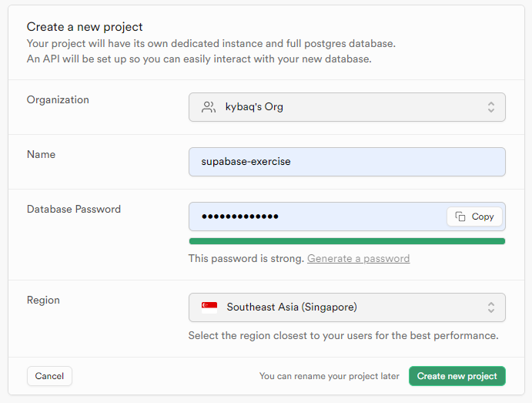
Task: Focus the project Name field
Action: [x=347, y=162]
